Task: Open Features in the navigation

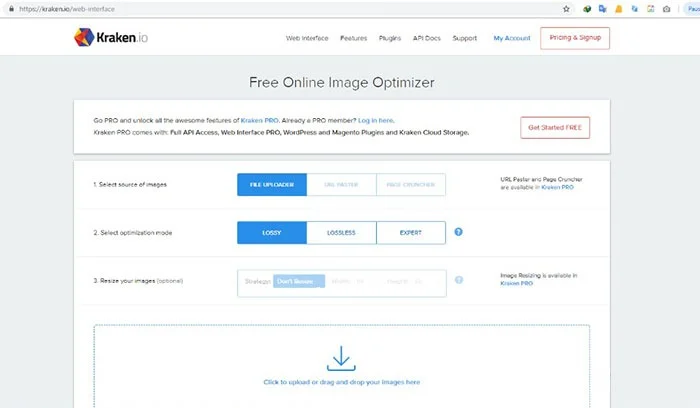Action: [x=354, y=38]
